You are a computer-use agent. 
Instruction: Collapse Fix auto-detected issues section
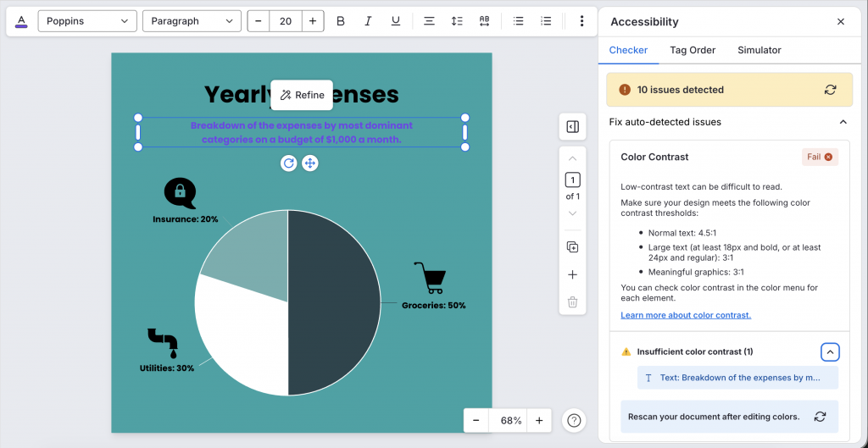(x=843, y=122)
